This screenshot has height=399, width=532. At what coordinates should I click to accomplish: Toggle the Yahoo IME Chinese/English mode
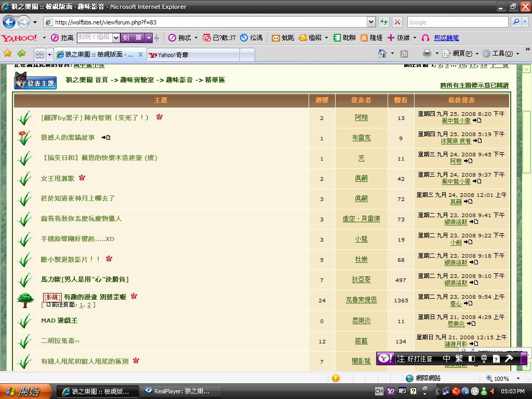(x=446, y=358)
